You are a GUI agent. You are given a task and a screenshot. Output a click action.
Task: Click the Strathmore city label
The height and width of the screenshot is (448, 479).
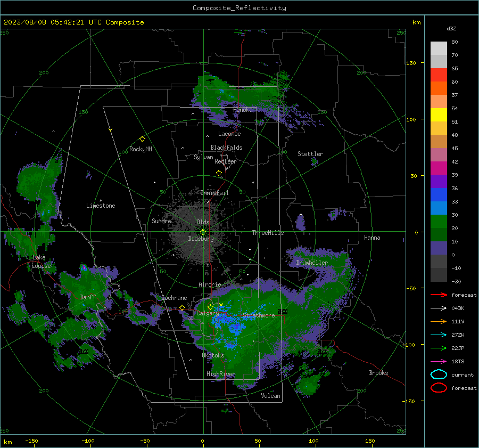[x=259, y=315]
